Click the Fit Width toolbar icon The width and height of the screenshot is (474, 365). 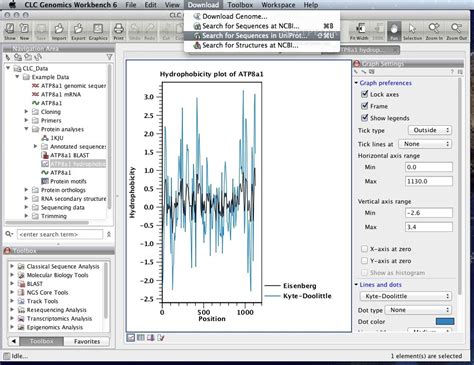pyautogui.click(x=359, y=31)
